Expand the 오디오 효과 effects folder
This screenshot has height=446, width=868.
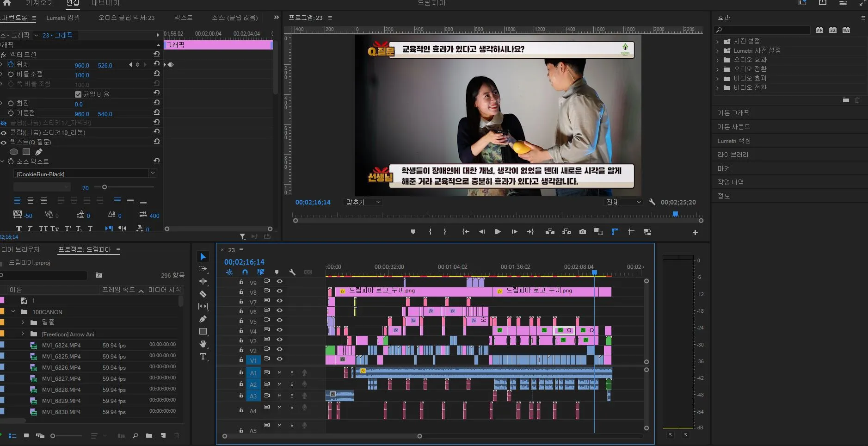[x=718, y=60]
